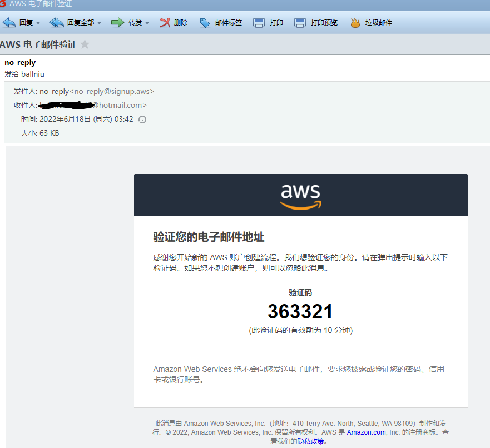Click the junk mail flame icon

click(x=355, y=23)
